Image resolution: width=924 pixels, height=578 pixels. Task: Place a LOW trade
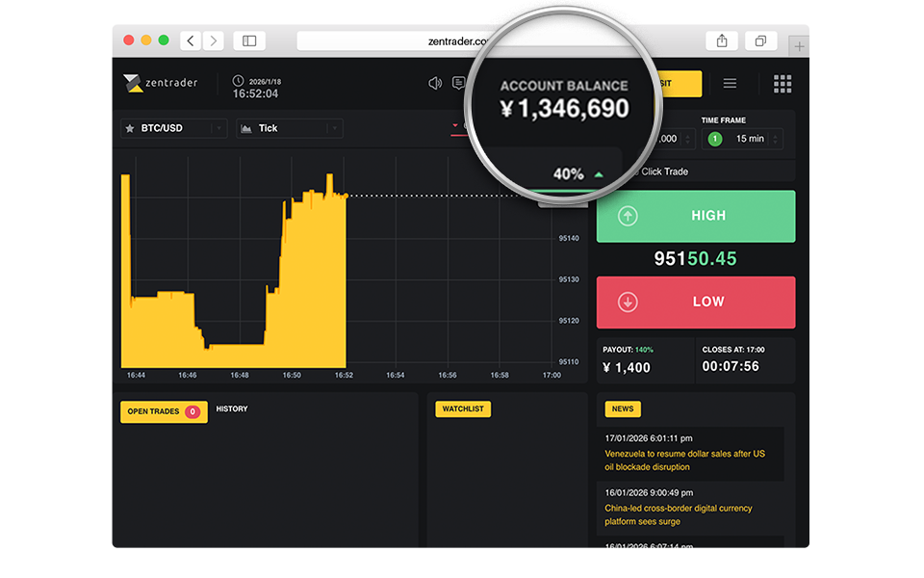tap(696, 302)
